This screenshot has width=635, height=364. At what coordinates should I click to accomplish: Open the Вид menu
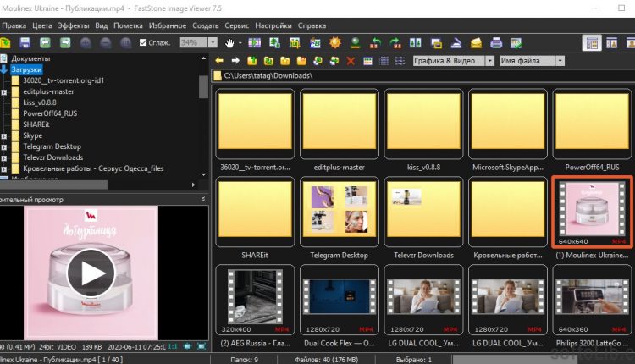(x=102, y=25)
